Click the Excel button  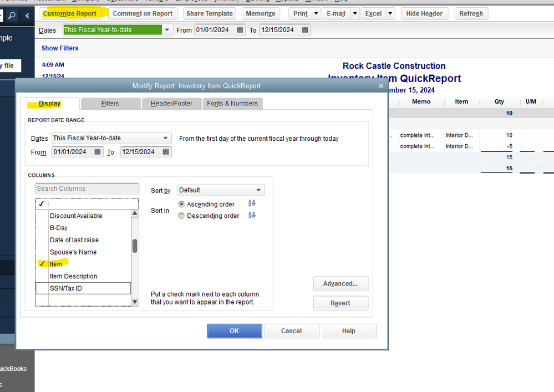click(373, 14)
